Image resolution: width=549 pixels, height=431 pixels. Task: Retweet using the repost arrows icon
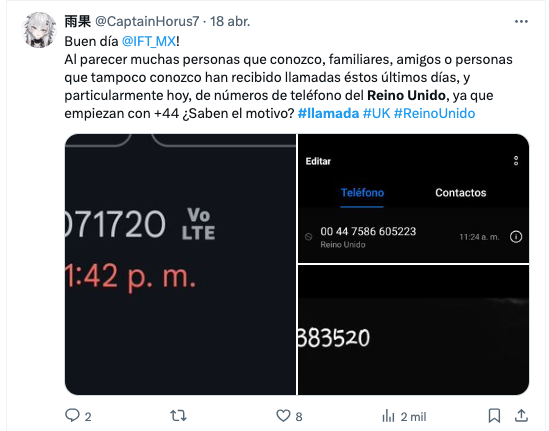[178, 416]
